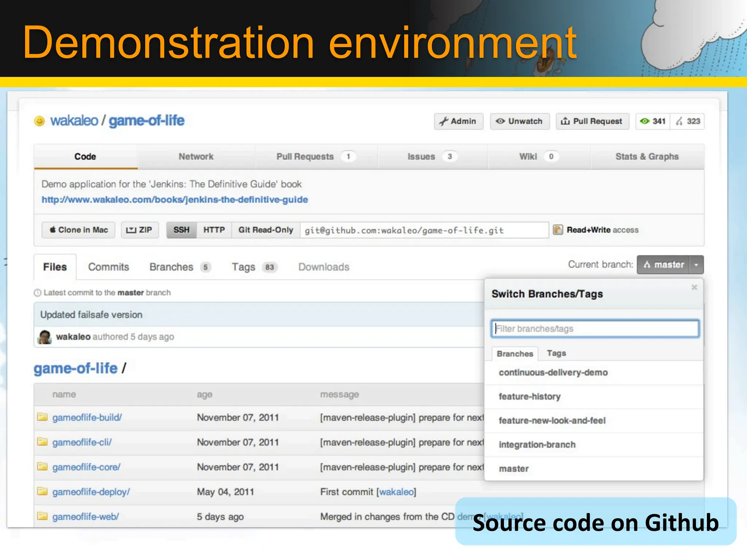The height and width of the screenshot is (560, 747).
Task: Click the Filter branches/tags input
Action: coord(595,328)
